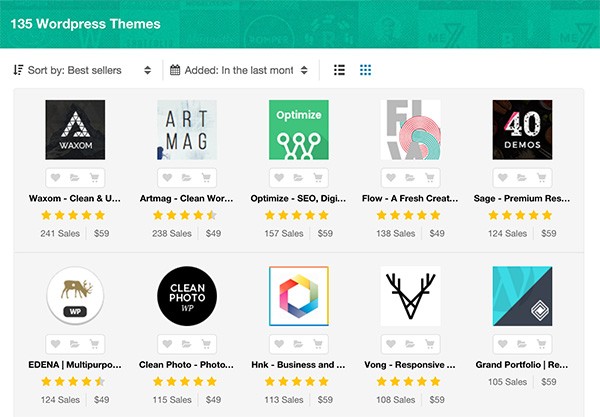Open Waxom - Clean & U... theme title
This screenshot has width=600, height=417.
(75, 198)
